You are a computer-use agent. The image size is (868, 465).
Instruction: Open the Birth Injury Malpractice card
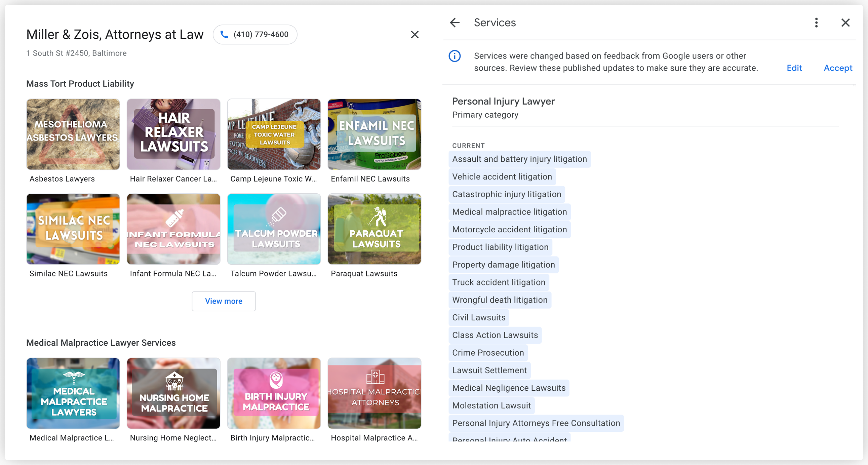[274, 393]
